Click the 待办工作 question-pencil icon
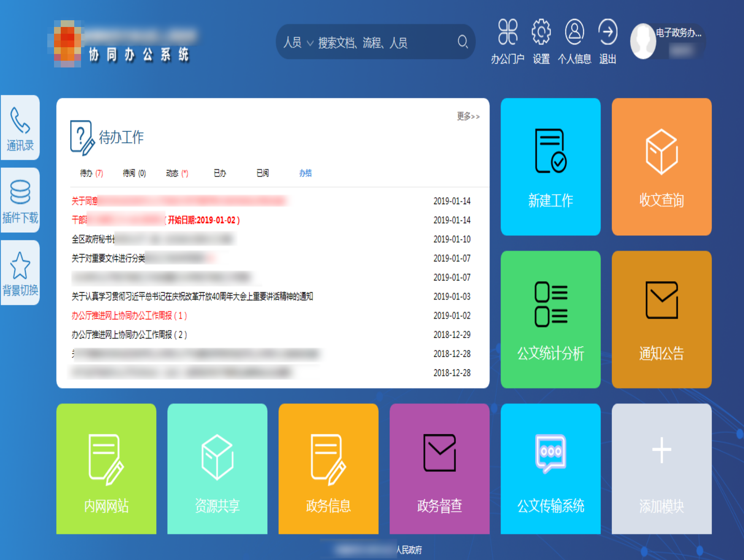 coord(82,138)
